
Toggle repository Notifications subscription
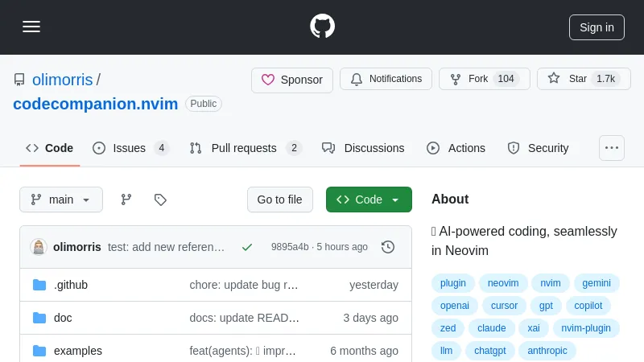(x=386, y=79)
